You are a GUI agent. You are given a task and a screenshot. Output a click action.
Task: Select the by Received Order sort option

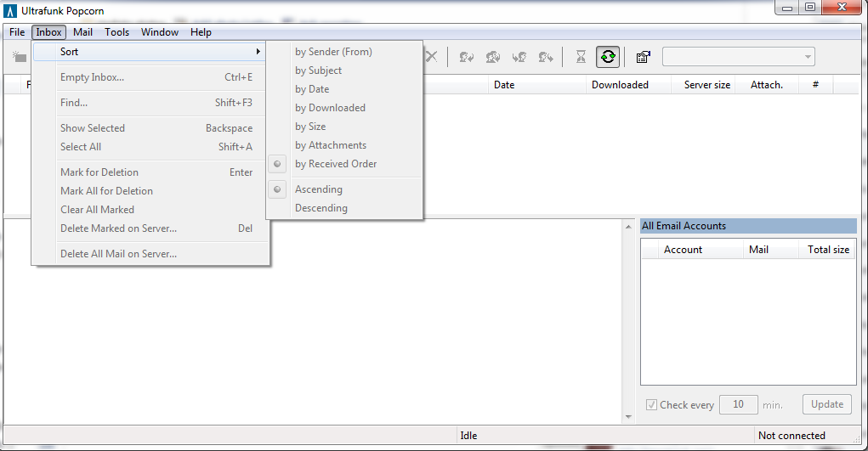[x=336, y=164]
